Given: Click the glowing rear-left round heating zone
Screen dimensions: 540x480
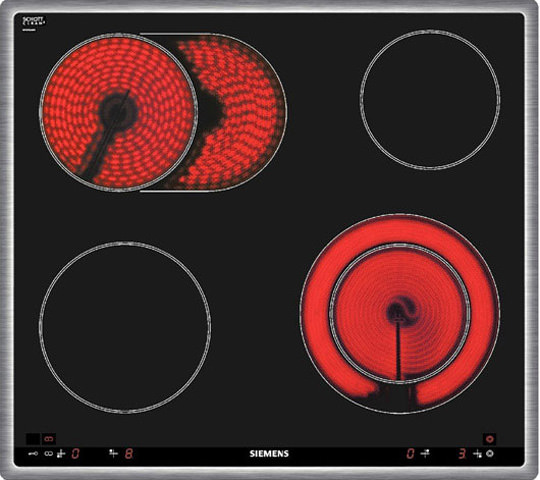Looking at the screenshot, I should click(119, 112).
